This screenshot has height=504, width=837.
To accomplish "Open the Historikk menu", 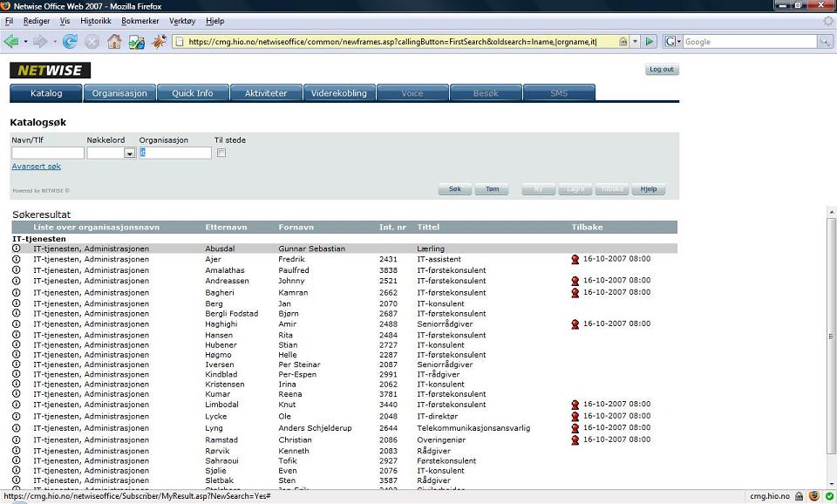I will 96,21.
